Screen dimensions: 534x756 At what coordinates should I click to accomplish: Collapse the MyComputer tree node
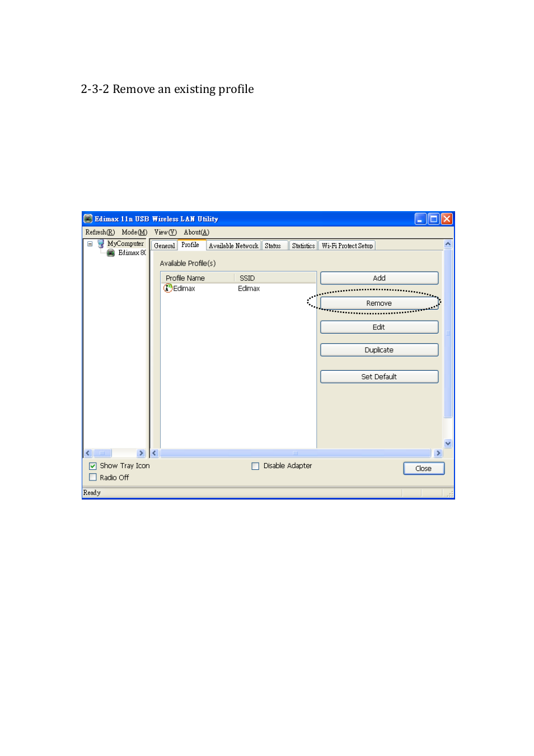click(90, 244)
